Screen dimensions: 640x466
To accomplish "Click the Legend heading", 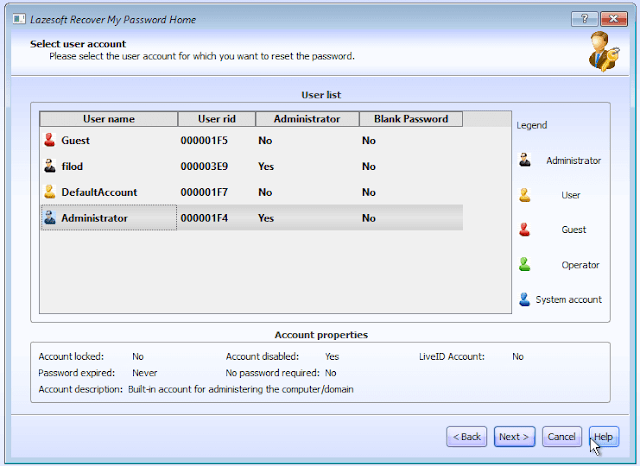I will [531, 125].
